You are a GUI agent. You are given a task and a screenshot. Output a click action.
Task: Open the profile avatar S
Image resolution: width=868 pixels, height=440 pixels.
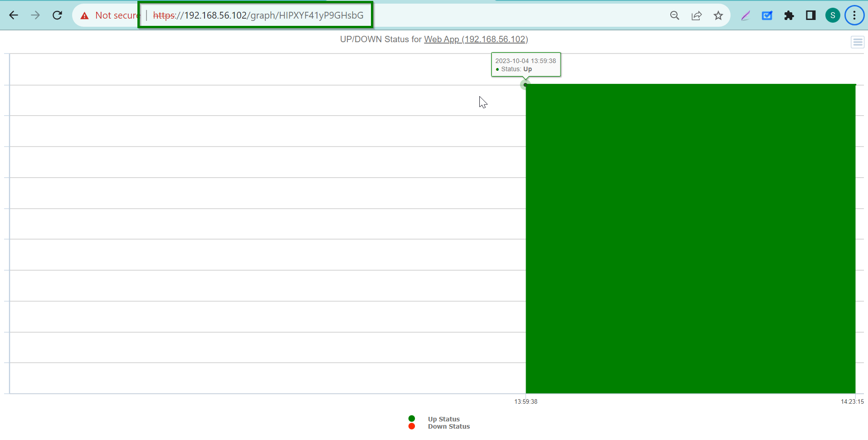[x=833, y=15]
